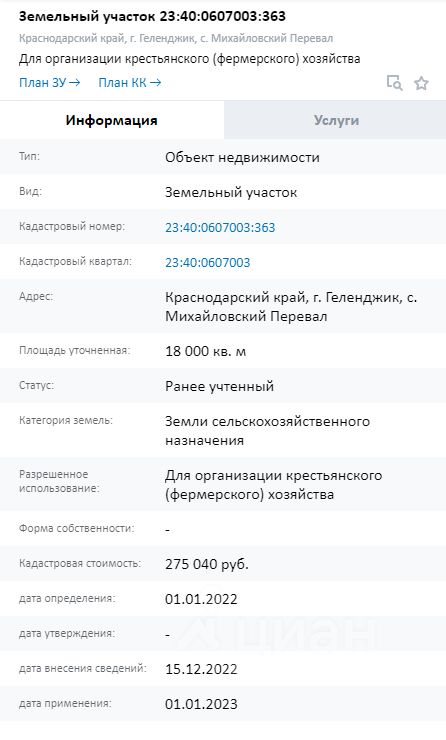Image resolution: width=446 pixels, height=740 pixels.
Task: Click the area value 18 000 кв. м
Action: pos(205,351)
